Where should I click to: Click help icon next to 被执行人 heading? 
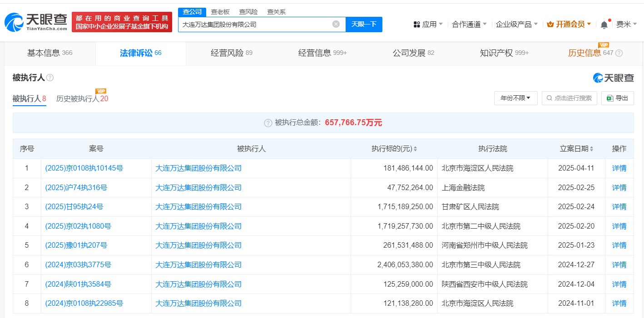pos(50,78)
